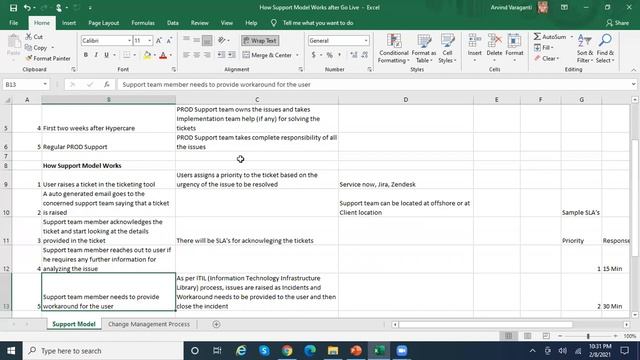Collapse the ribbon with the caret

(x=633, y=70)
